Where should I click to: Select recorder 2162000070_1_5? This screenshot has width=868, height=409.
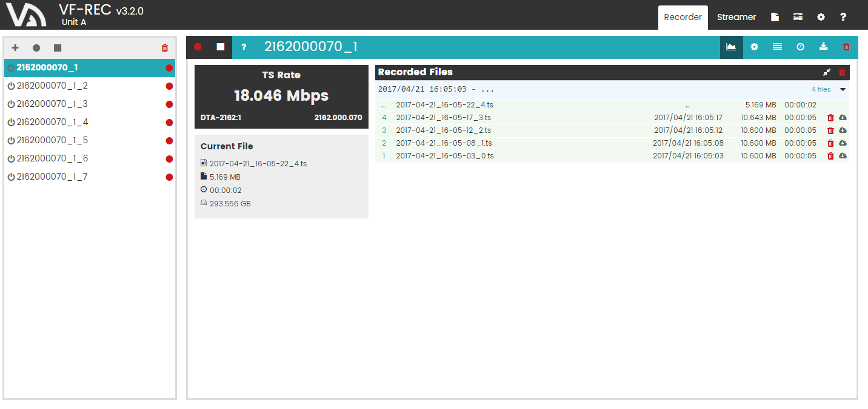click(90, 140)
